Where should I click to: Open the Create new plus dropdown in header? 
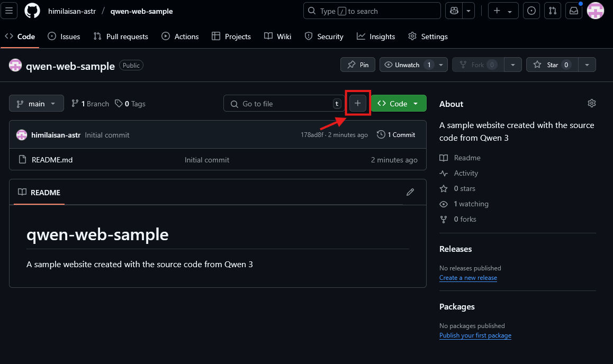tap(503, 11)
